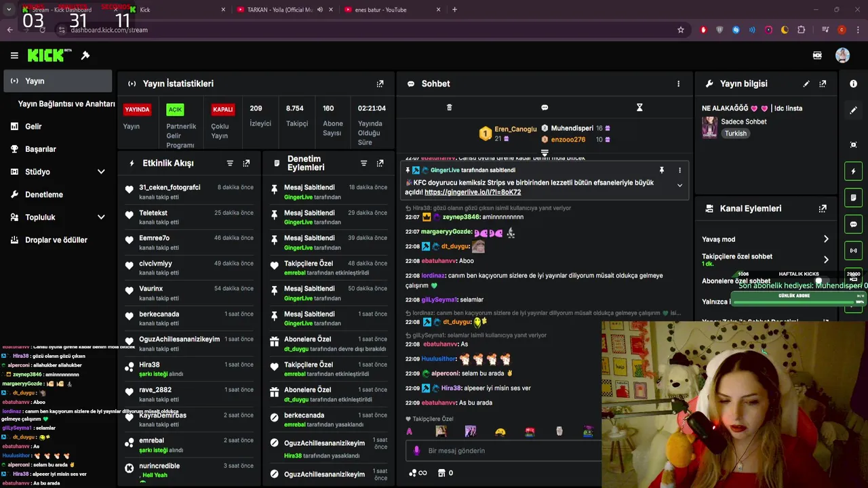The width and height of the screenshot is (868, 488).
Task: Click the Kick logo
Action: click(x=49, y=56)
